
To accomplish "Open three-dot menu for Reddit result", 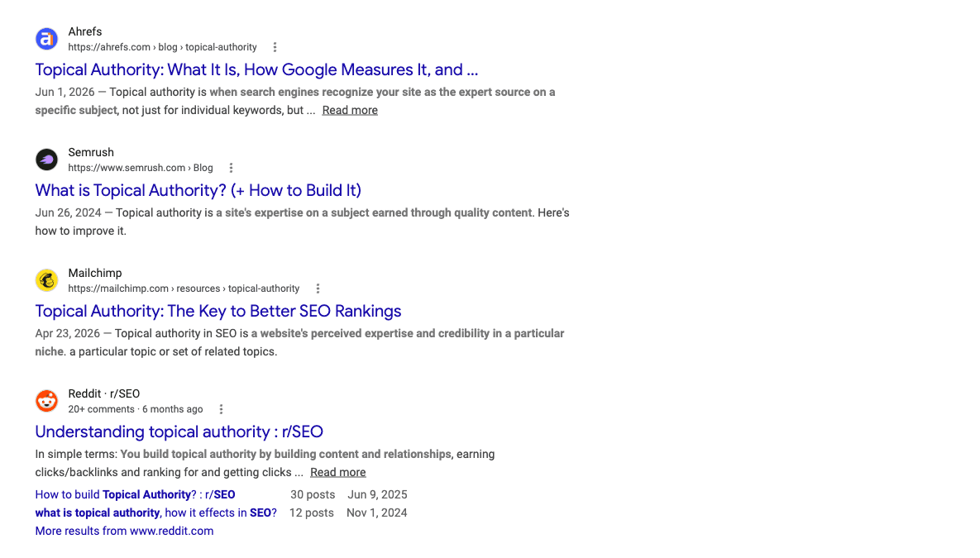I will tap(222, 408).
